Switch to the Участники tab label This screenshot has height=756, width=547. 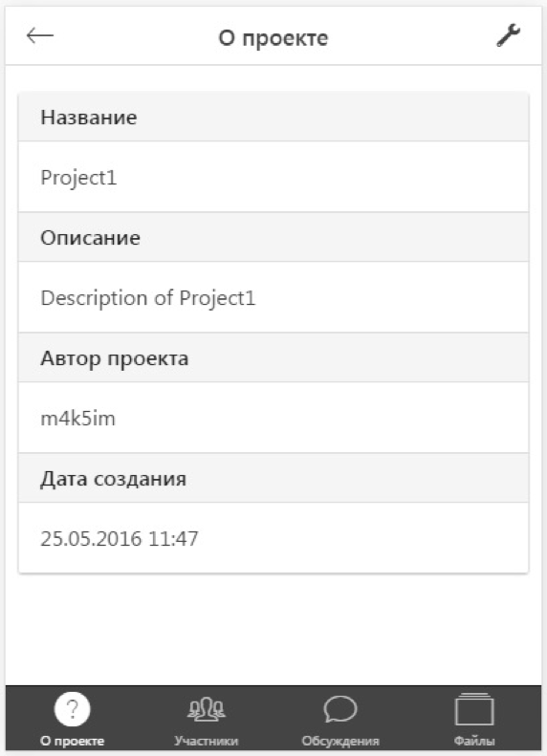pyautogui.click(x=206, y=741)
